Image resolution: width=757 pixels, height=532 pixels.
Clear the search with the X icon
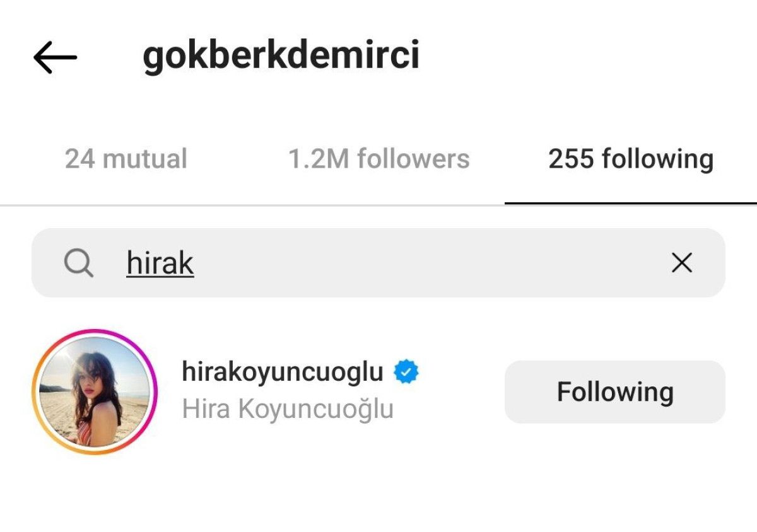point(682,263)
